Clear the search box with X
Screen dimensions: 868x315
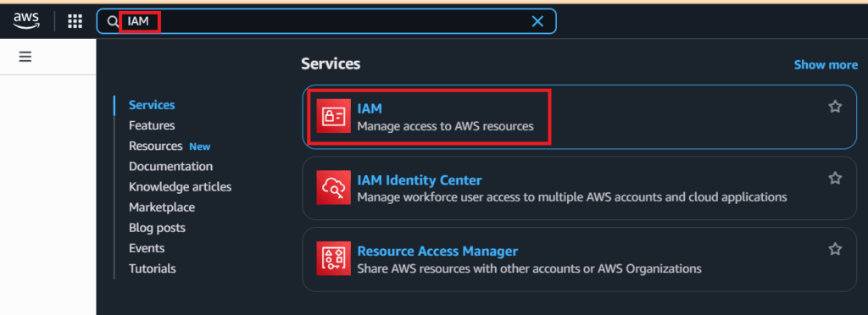click(x=537, y=21)
